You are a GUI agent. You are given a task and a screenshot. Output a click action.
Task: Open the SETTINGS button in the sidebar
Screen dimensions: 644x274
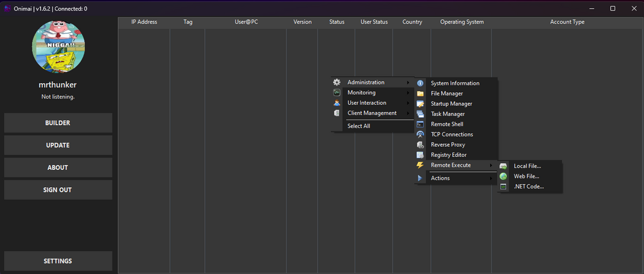pyautogui.click(x=58, y=261)
